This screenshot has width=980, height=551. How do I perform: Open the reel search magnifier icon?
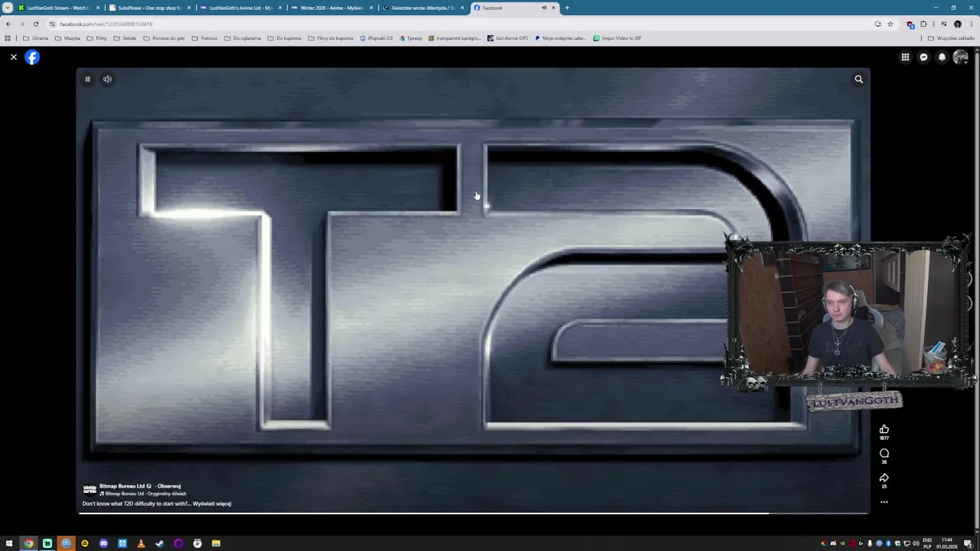coord(858,79)
